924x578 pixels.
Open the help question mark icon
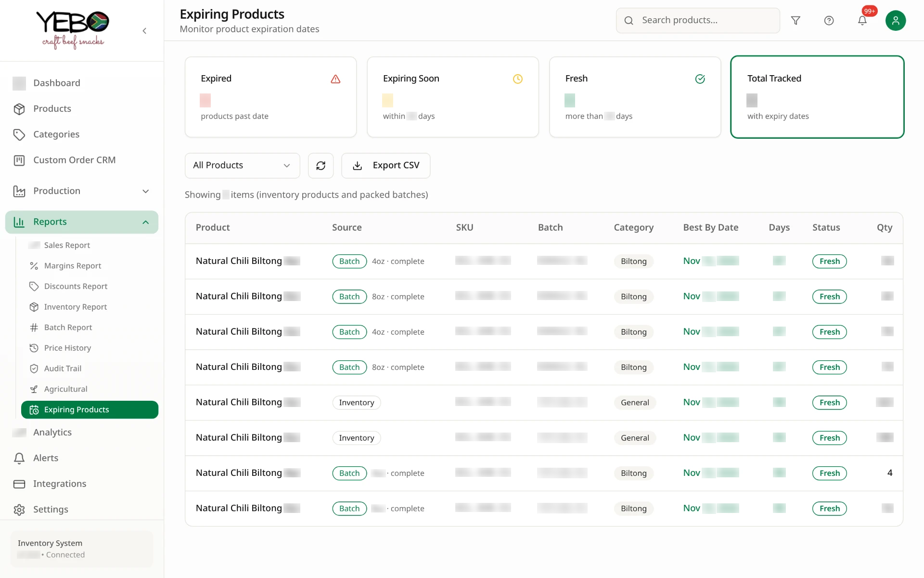tap(829, 20)
